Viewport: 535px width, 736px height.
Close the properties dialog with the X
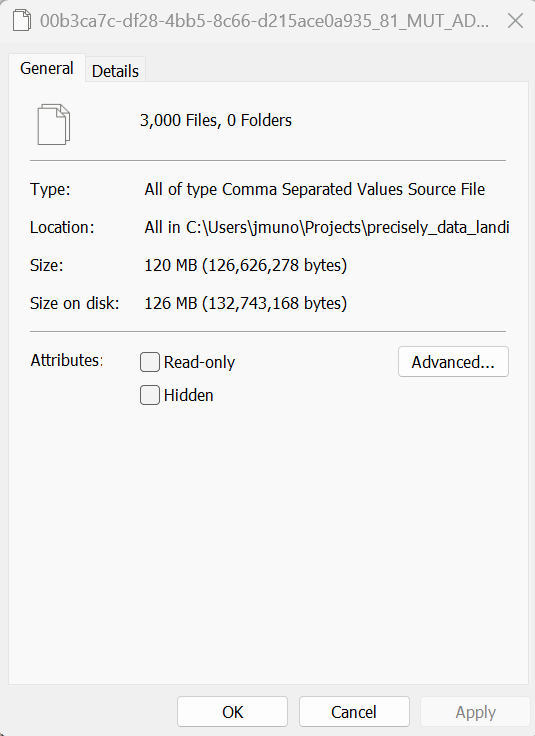point(515,21)
